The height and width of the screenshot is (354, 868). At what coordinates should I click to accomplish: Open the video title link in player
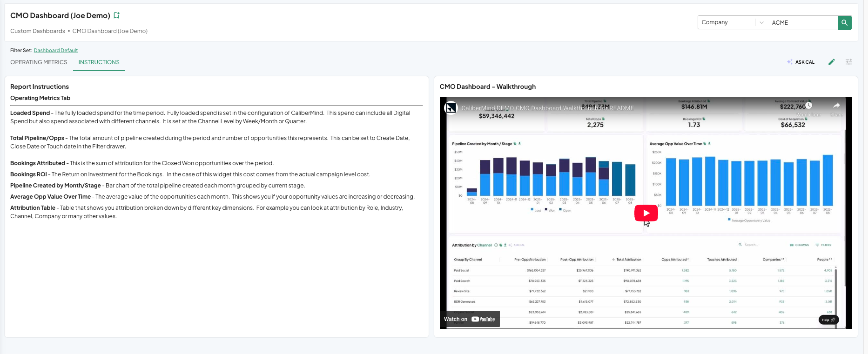point(547,108)
